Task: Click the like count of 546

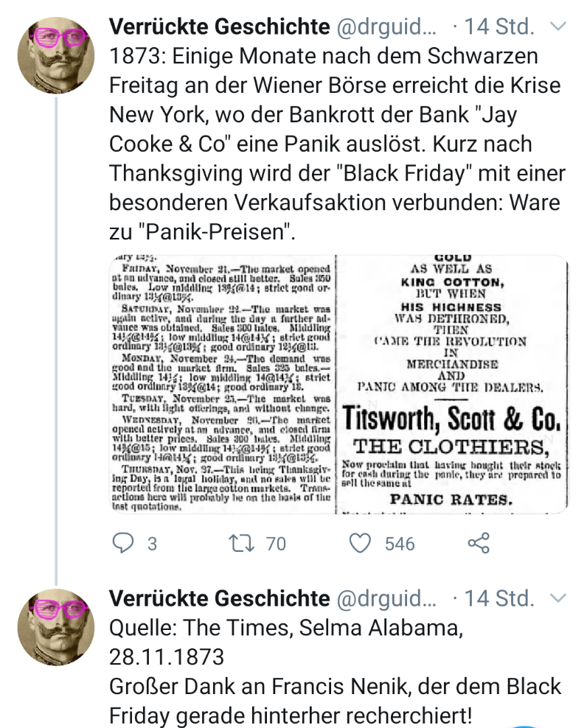Action: click(x=400, y=545)
